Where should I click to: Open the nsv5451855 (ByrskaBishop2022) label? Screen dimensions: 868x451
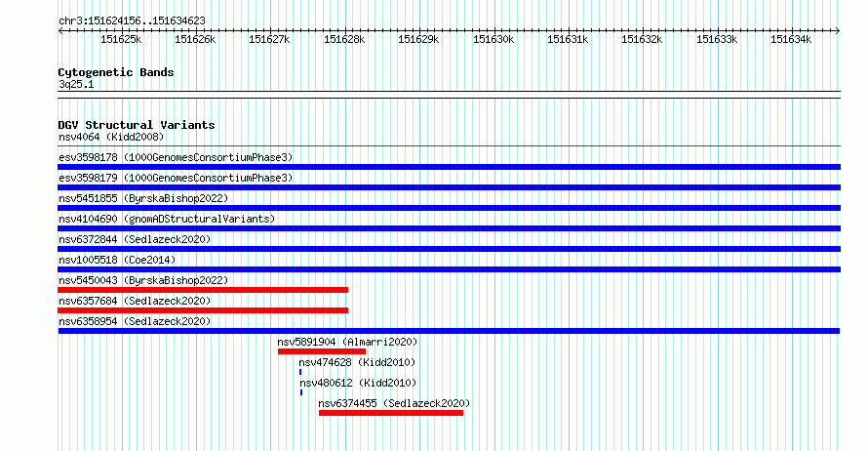143,198
